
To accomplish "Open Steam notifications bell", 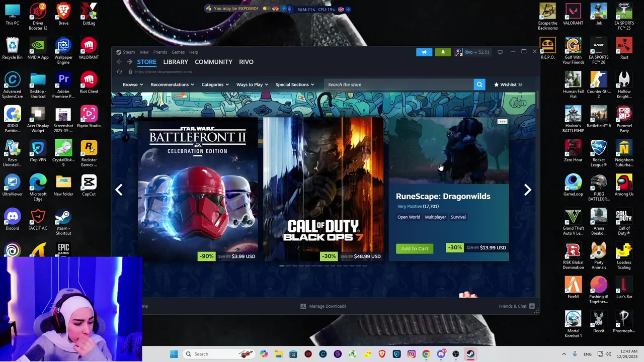I will tap(443, 52).
